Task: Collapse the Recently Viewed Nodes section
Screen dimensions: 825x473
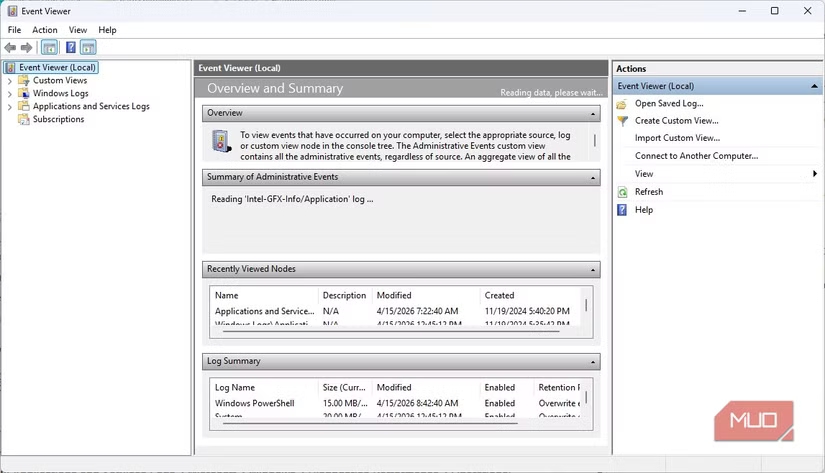Action: (593, 270)
